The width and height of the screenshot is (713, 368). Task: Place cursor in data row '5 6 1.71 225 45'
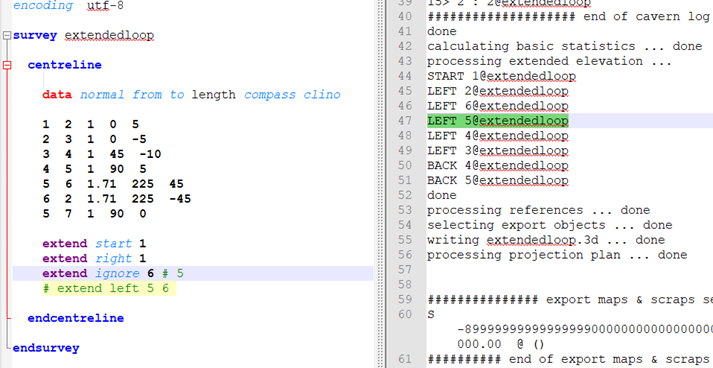tap(113, 184)
